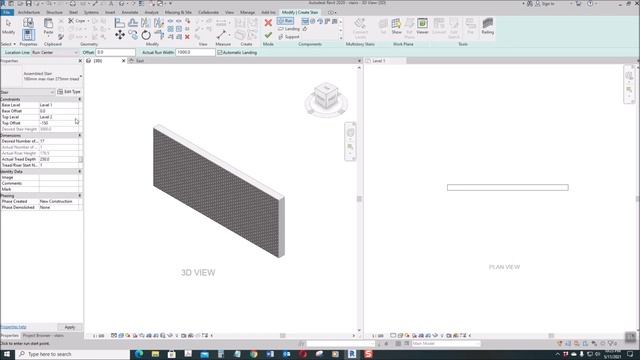Click the Apply button in Properties
This screenshot has width=640, height=360.
tap(70, 327)
